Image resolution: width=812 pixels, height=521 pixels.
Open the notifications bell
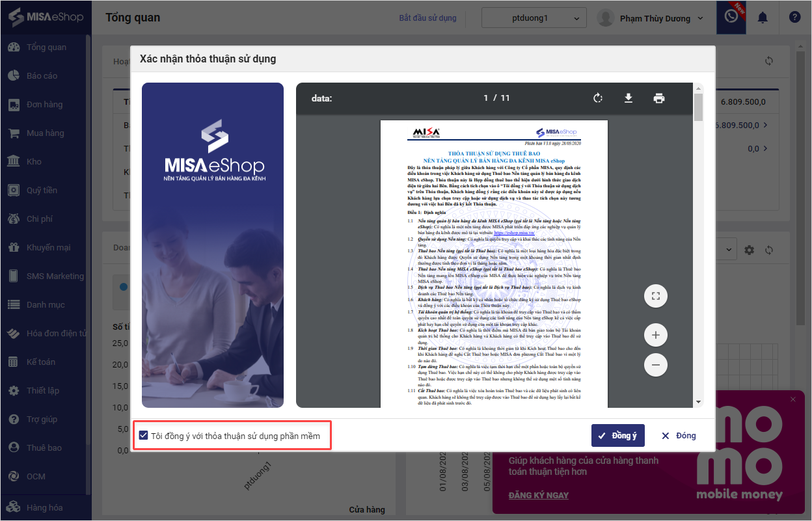(x=763, y=18)
